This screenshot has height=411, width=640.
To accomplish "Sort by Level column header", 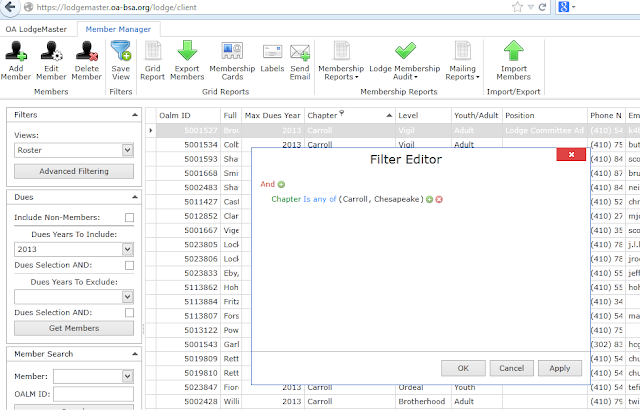I will coord(423,116).
